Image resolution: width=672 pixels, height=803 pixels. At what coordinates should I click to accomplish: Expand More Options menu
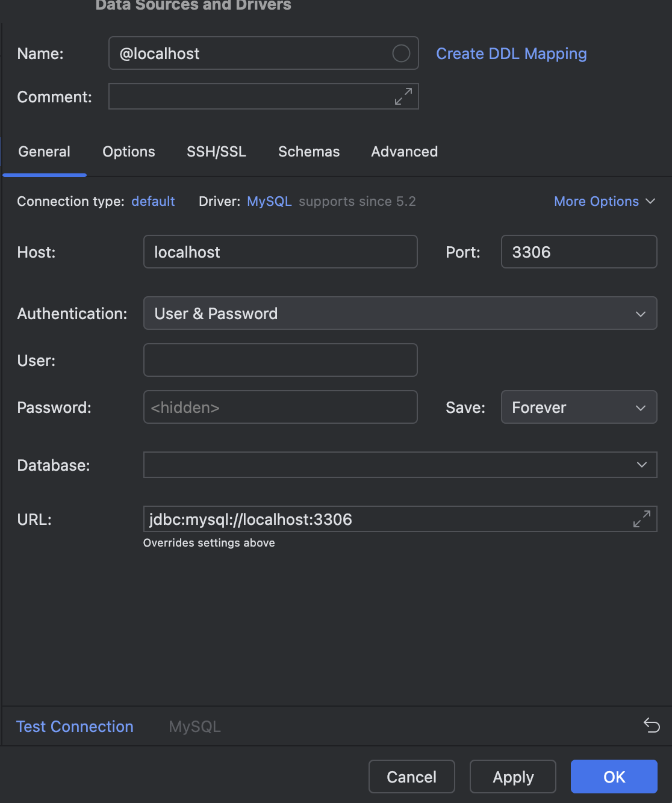(x=604, y=201)
